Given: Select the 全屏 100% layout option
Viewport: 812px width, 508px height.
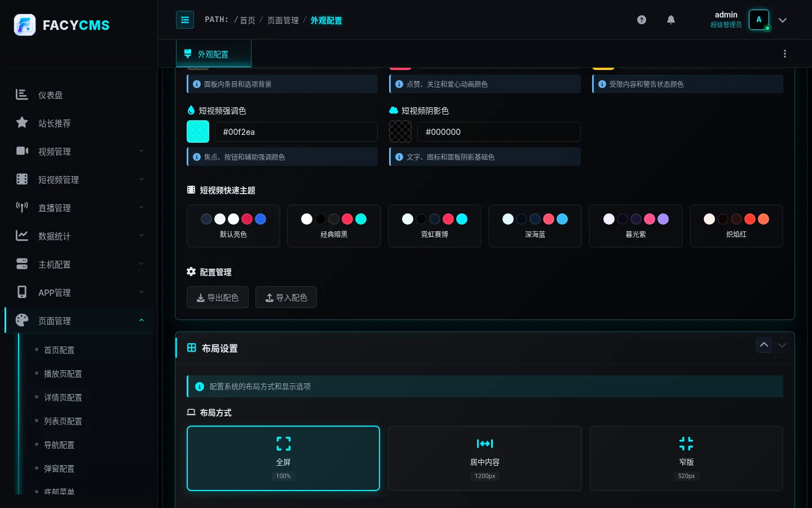Looking at the screenshot, I should tap(283, 458).
